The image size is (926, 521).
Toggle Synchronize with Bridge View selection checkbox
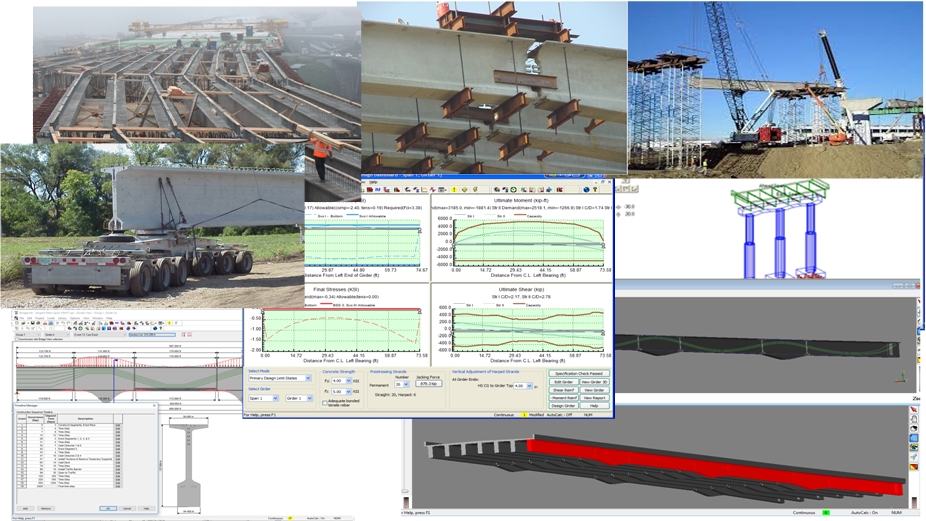(x=17, y=339)
